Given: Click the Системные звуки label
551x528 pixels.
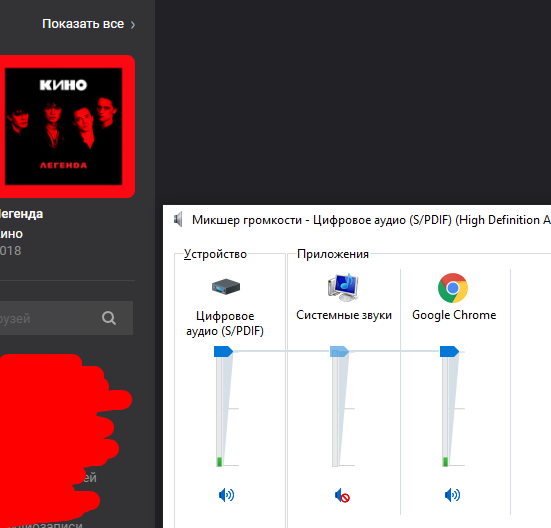Looking at the screenshot, I should pos(344,315).
